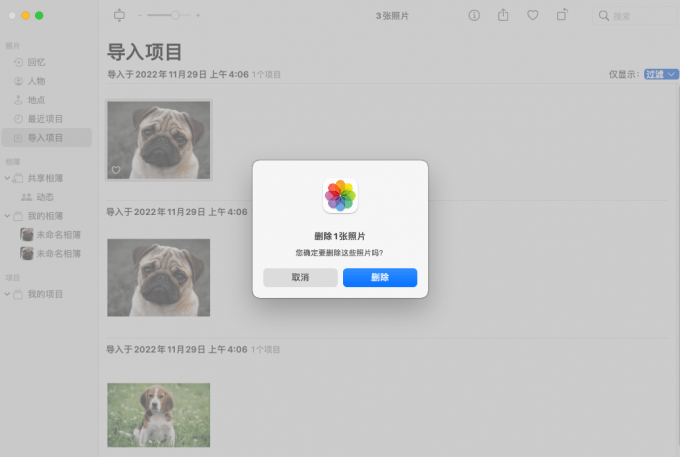Open the info panel icon in toolbar
The height and width of the screenshot is (457, 680).
[474, 15]
